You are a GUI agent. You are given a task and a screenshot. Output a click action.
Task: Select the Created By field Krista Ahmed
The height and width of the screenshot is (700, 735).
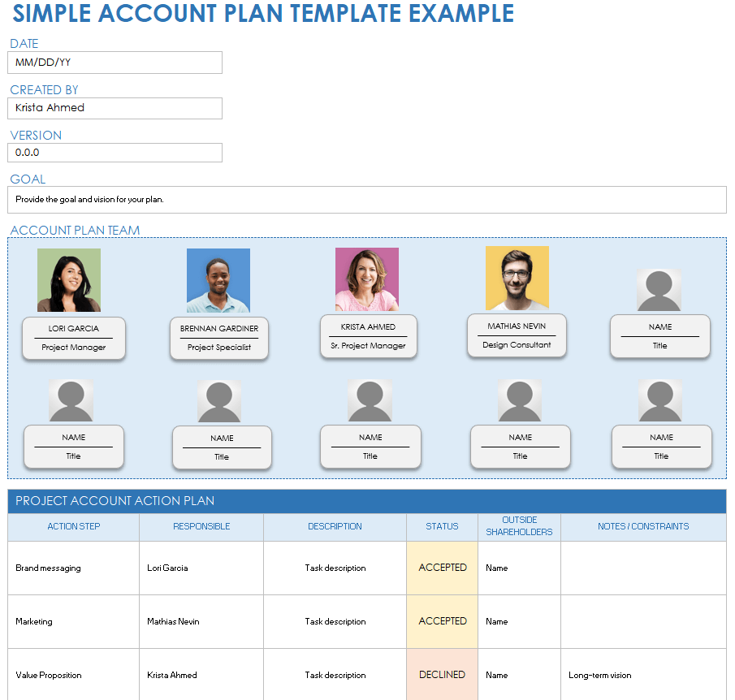pos(115,108)
